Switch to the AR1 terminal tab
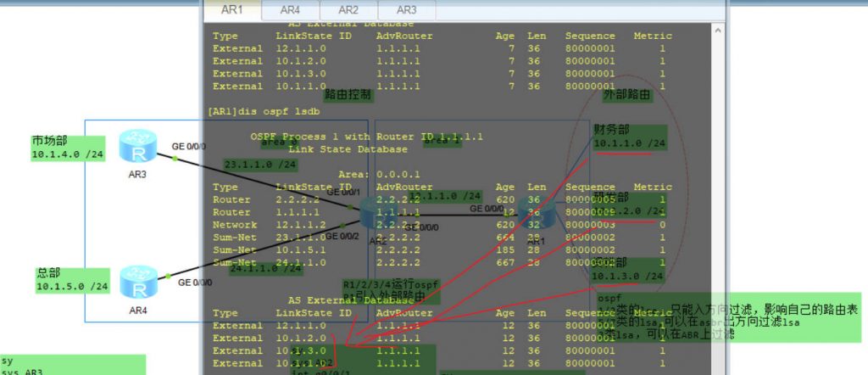Image resolution: width=868 pixels, height=375 pixels. [232, 10]
